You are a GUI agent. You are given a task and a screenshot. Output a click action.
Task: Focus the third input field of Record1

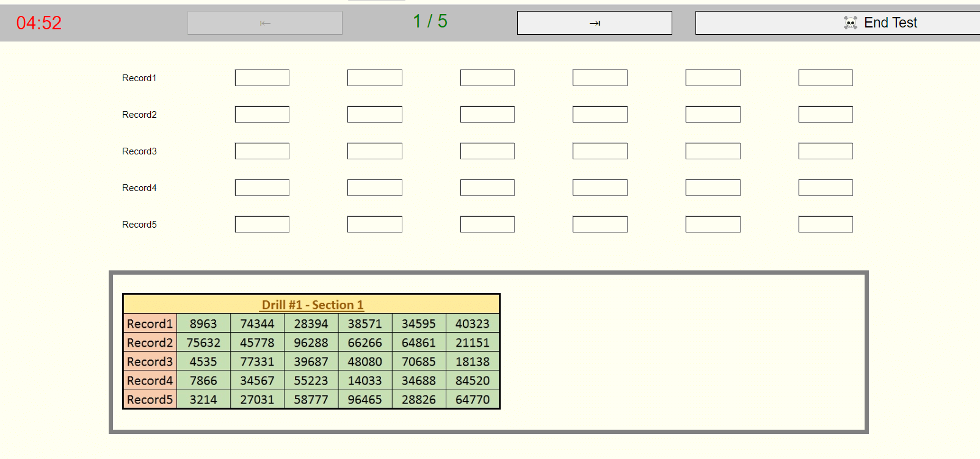point(487,78)
